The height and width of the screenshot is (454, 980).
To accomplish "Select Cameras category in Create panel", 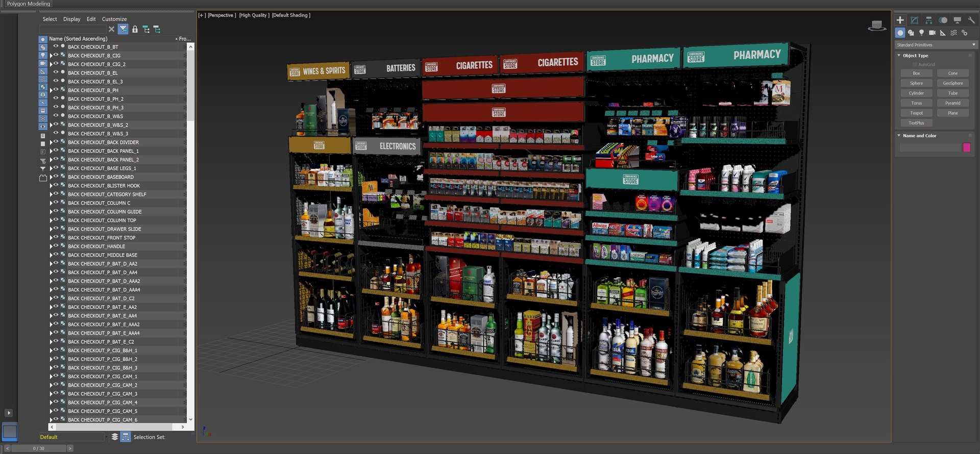I will [x=932, y=33].
